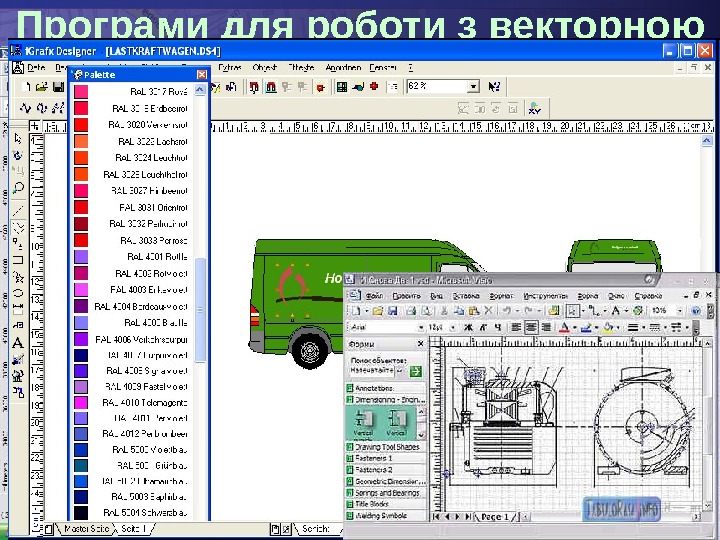Toggle Bold (Ж) in Visio formatting bar
720x540 pixels.
468,327
